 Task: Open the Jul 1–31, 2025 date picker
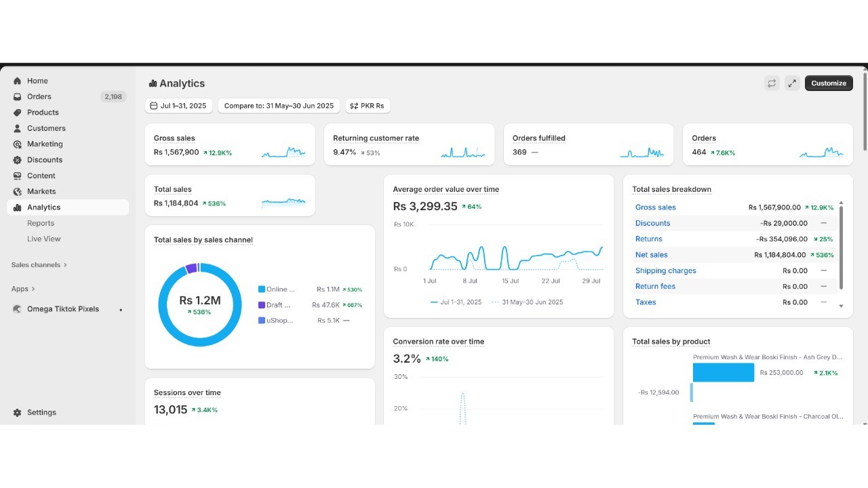point(178,106)
